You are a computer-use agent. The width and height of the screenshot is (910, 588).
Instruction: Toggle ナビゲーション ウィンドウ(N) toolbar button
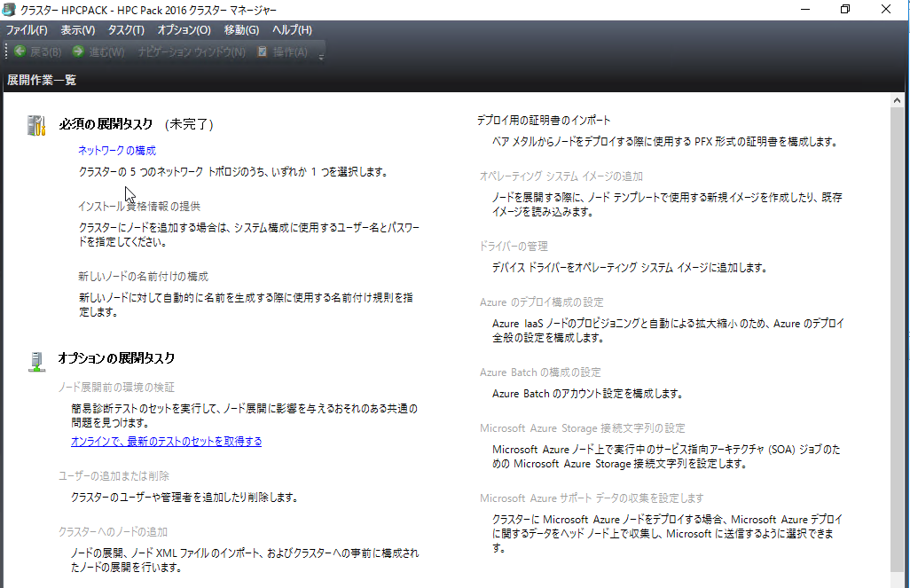192,51
